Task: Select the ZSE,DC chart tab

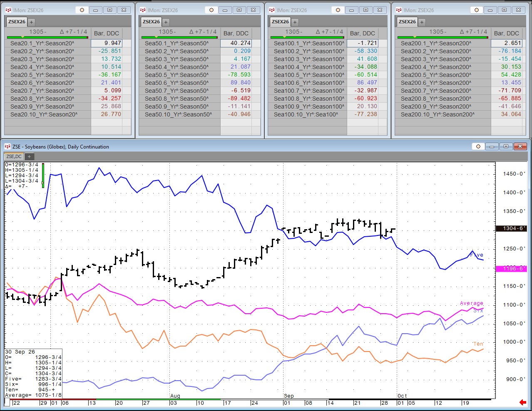Action: point(14,156)
